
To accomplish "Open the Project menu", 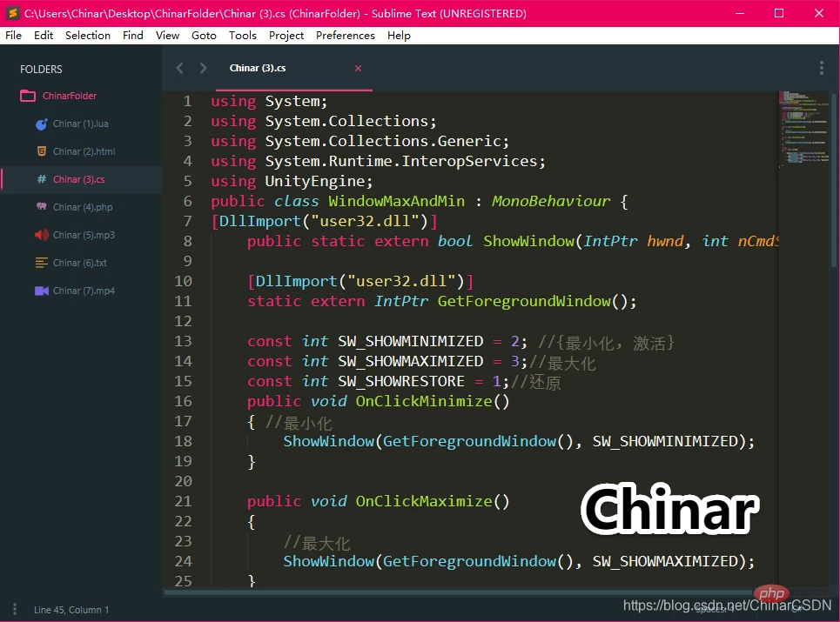I will point(286,36).
